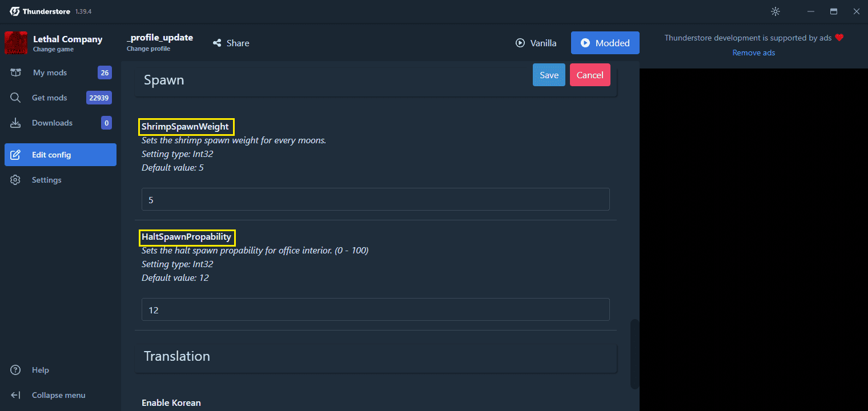Click the "Default value: 5" text
This screenshot has height=411, width=868.
[172, 168]
